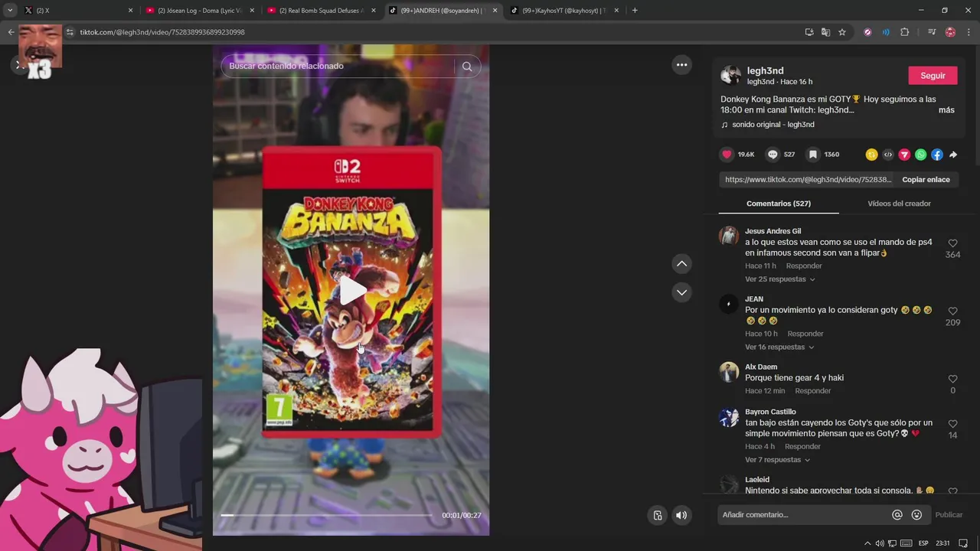Go to the previous video arrow
The image size is (980, 551).
pyautogui.click(x=681, y=264)
